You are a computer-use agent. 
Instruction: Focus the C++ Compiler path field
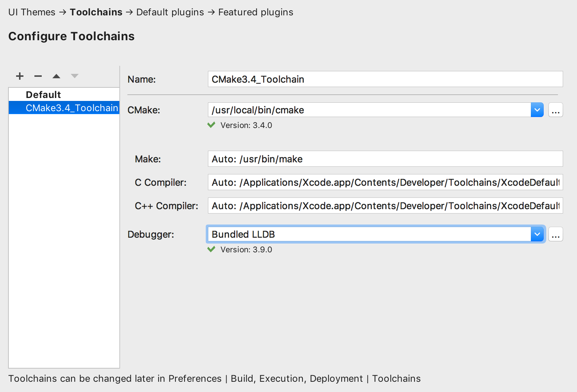[x=385, y=206]
